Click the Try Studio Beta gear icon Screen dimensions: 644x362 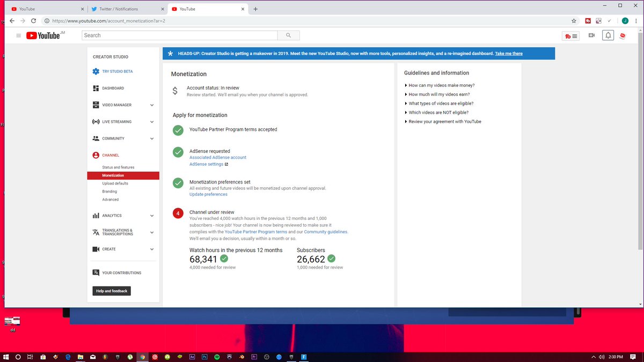tap(96, 71)
